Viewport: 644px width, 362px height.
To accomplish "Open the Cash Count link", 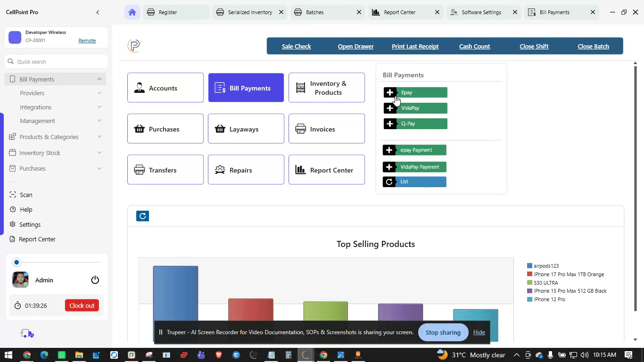I will click(x=475, y=46).
